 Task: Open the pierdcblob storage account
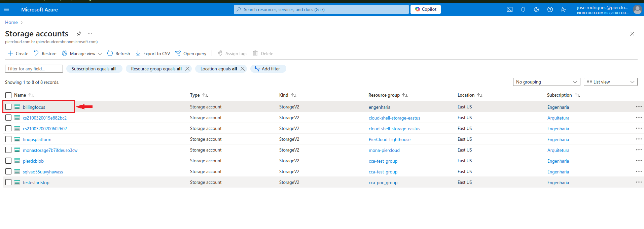(33, 161)
